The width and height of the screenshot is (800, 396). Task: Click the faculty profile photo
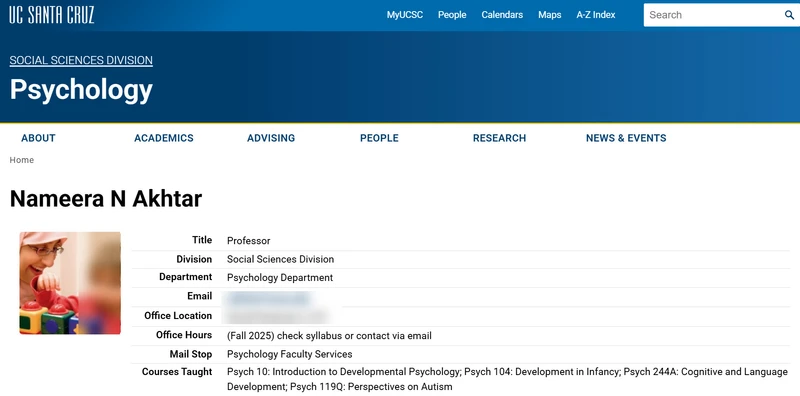tap(70, 283)
